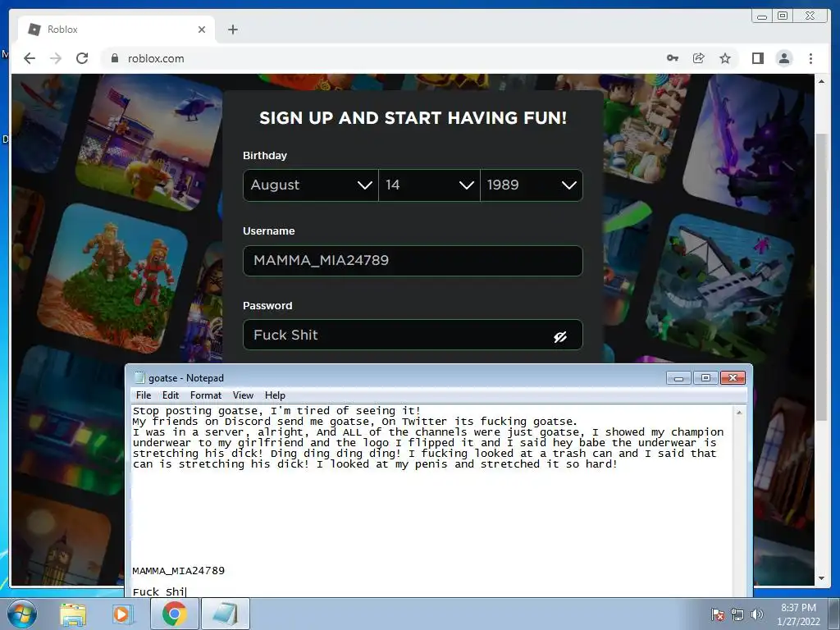Viewport: 840px width, 630px height.
Task: Open Chrome three-dot menu
Action: click(810, 58)
